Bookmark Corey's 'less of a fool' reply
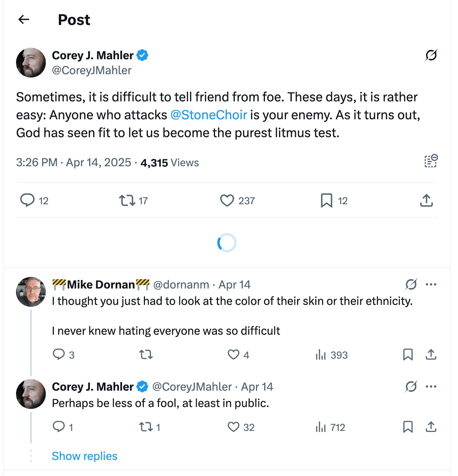This screenshot has width=458, height=476. point(408,427)
